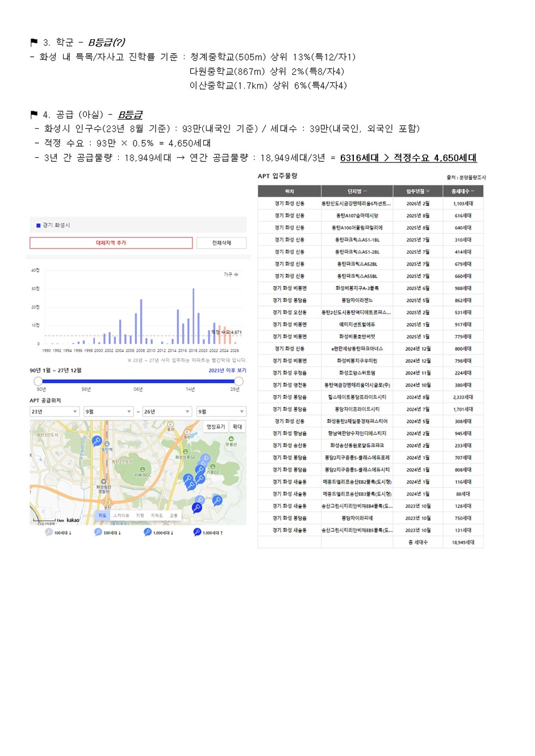This screenshot has height=756, width=535.
Task: Click the 2008 bar in supply chart
Action: (x=141, y=321)
